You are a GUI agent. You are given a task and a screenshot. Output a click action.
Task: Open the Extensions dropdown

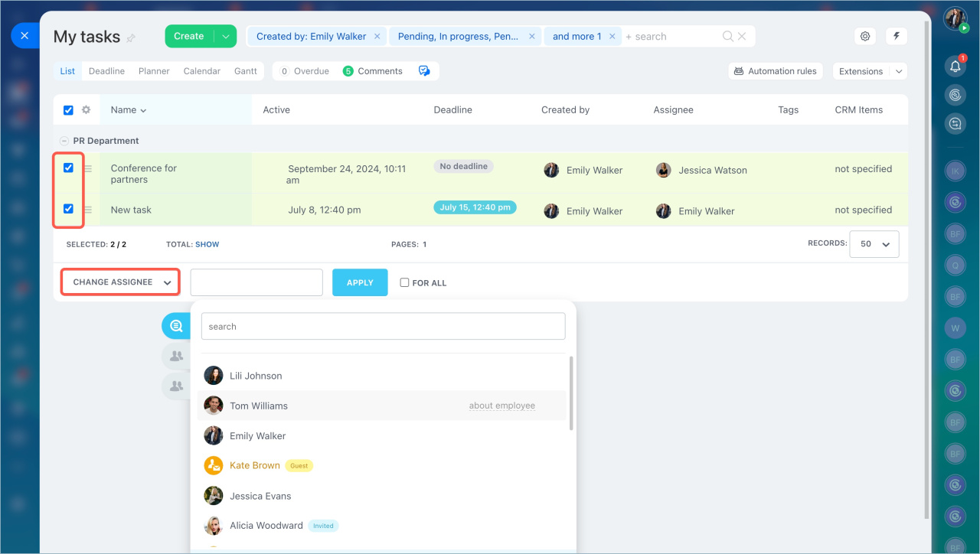[x=869, y=71]
